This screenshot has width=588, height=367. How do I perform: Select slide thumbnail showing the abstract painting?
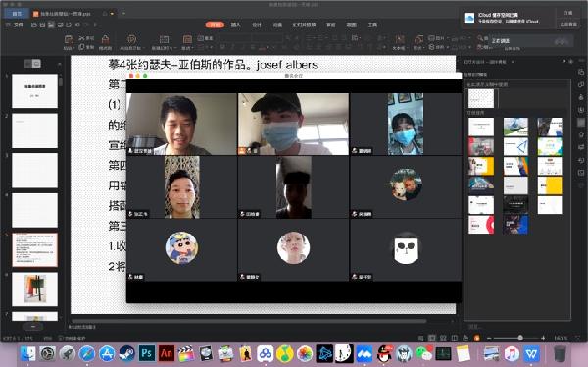click(35, 288)
